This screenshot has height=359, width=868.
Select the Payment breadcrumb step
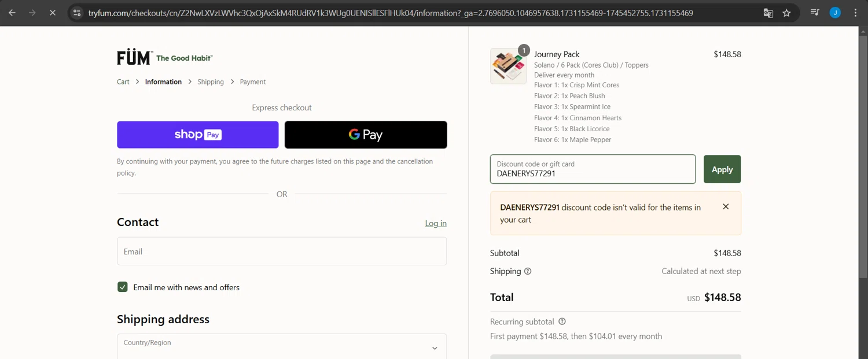click(x=253, y=82)
